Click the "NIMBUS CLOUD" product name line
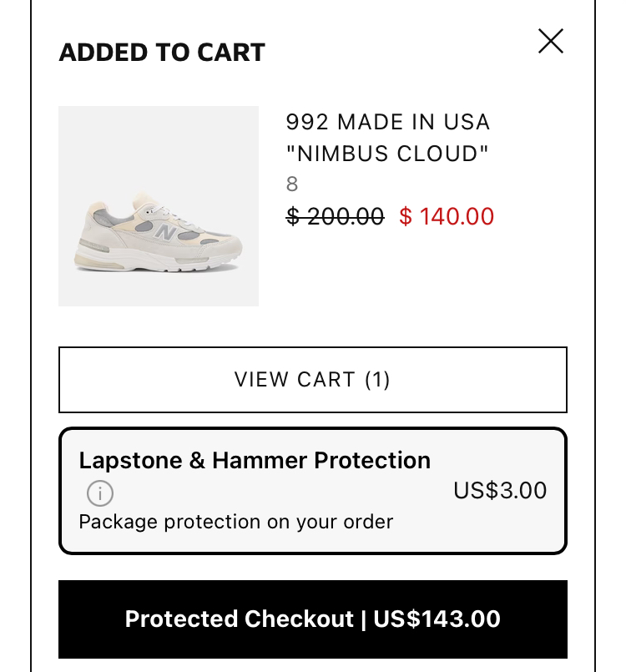The height and width of the screenshot is (672, 626). tap(387, 154)
